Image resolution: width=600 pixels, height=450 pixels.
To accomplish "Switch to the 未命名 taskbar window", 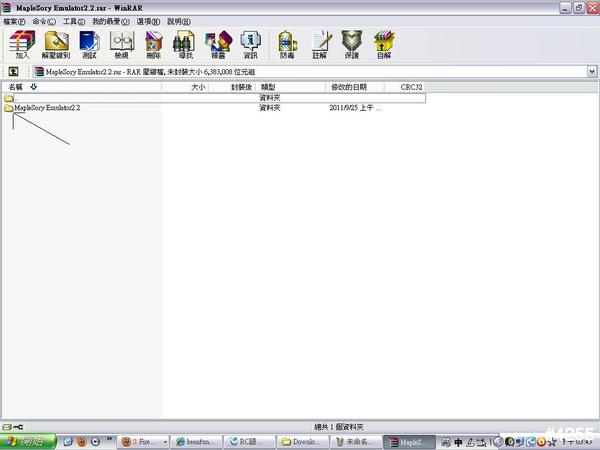I will coord(355,442).
